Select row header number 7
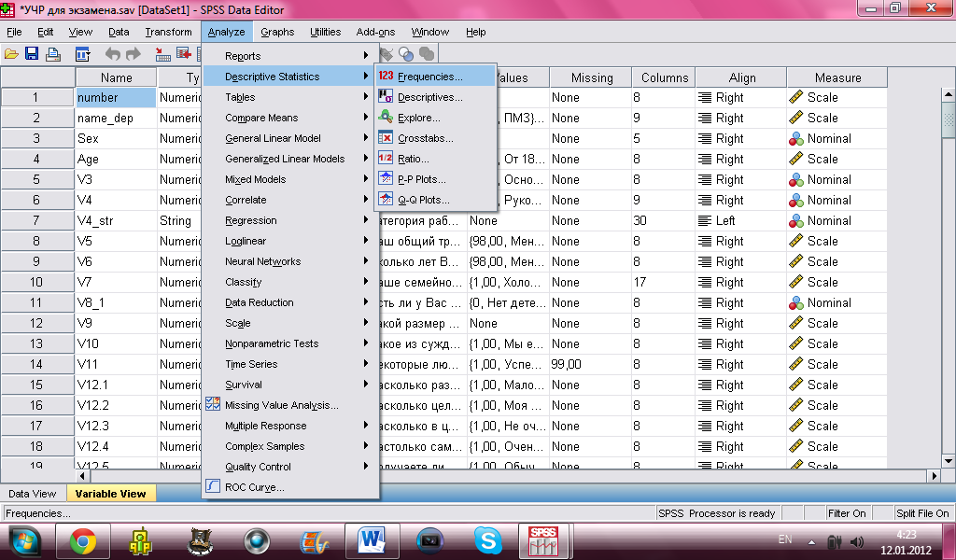The height and width of the screenshot is (560, 956). pos(37,220)
